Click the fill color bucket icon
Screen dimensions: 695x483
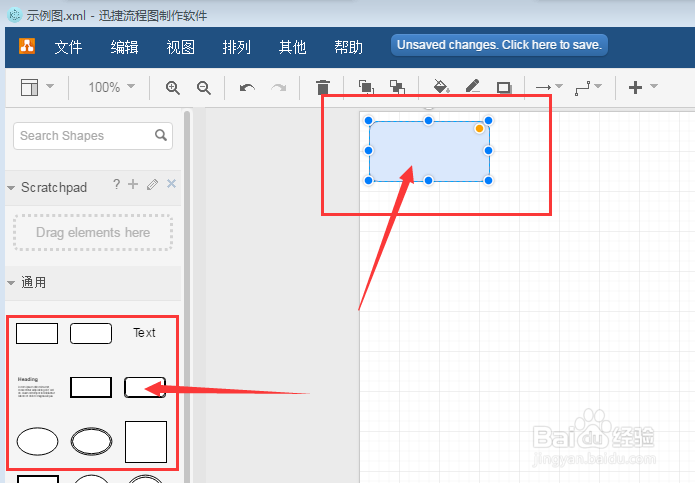[441, 87]
